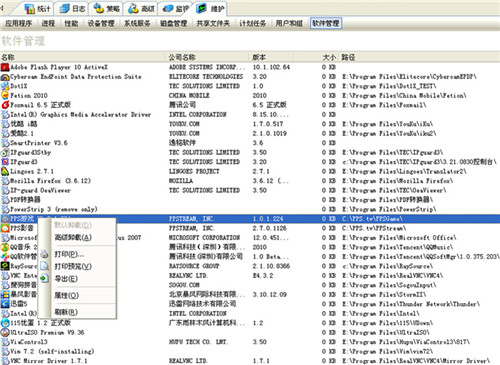
Task: Click the 暴风影音 row icon
Action: point(5,295)
